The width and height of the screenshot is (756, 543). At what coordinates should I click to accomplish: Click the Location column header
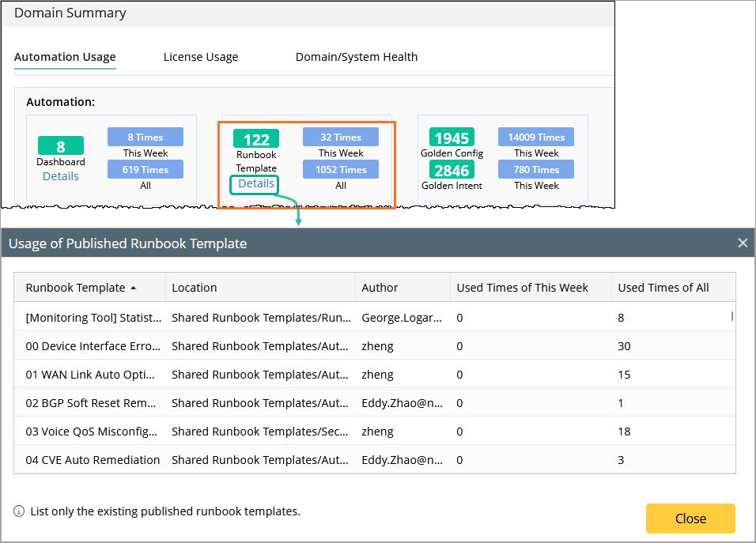(x=195, y=288)
